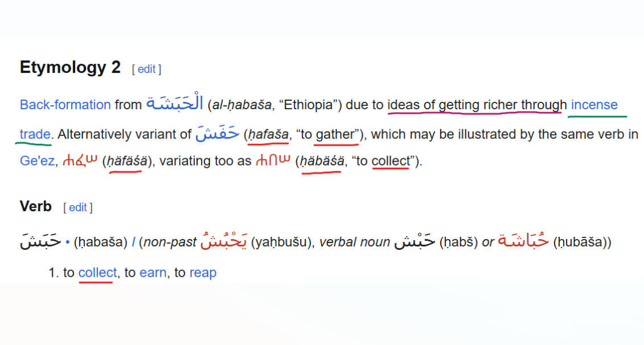Open the earn definition link
644x345 pixels.
click(x=153, y=273)
